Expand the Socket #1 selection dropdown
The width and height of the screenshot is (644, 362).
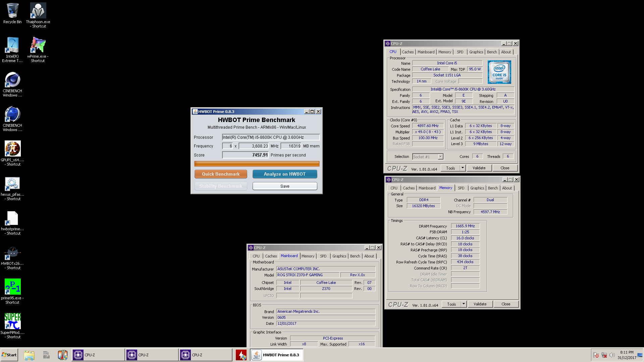(x=440, y=157)
